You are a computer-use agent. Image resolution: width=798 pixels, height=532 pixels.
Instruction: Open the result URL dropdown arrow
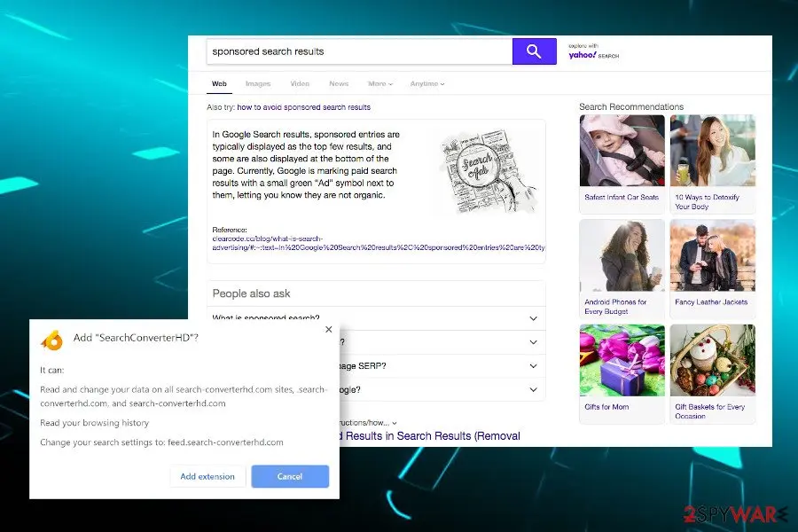click(x=395, y=423)
